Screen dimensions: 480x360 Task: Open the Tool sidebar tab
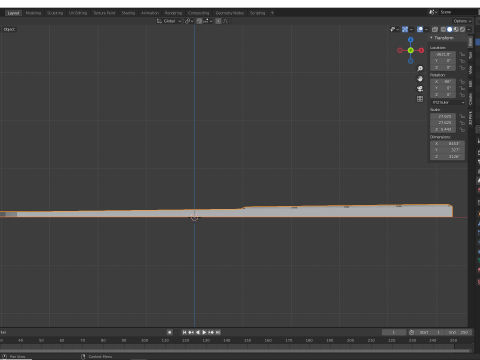tap(470, 55)
